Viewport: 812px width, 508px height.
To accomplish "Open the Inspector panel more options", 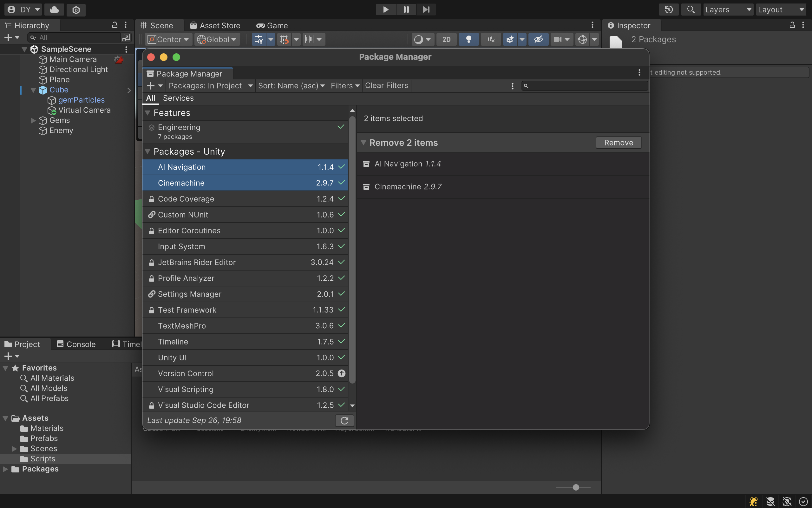I will click(x=803, y=25).
